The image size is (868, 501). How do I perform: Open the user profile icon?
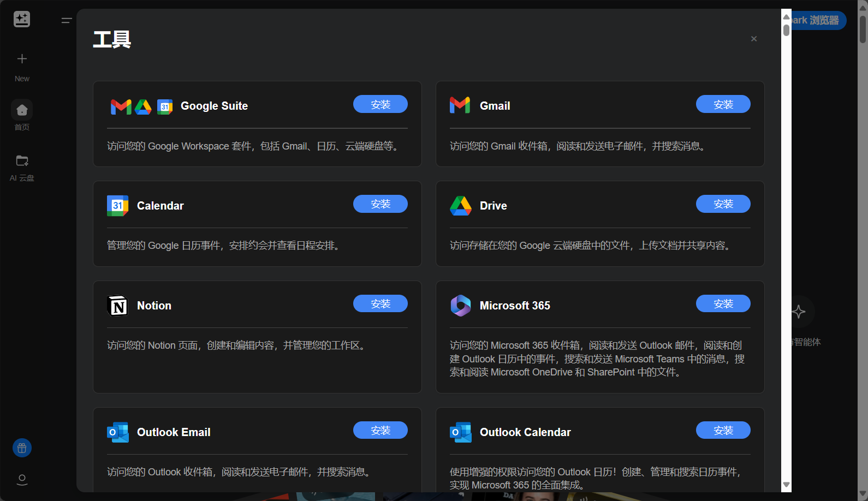pos(22,479)
